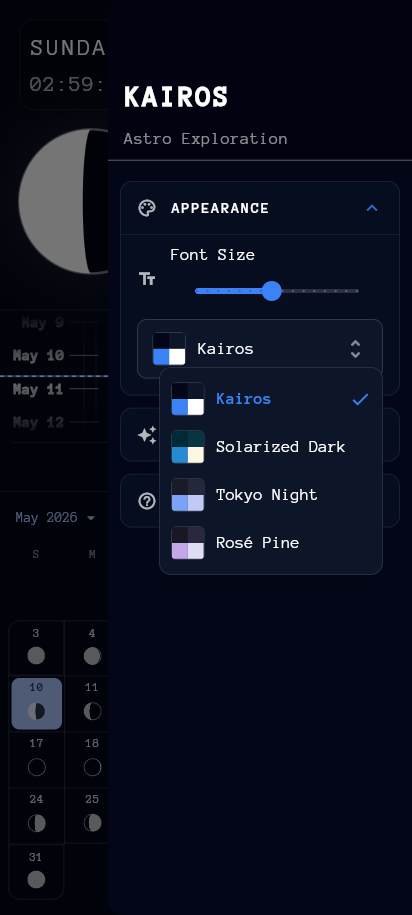Click the APPEARANCE section header text
This screenshot has height=915, width=412.
click(x=220, y=208)
